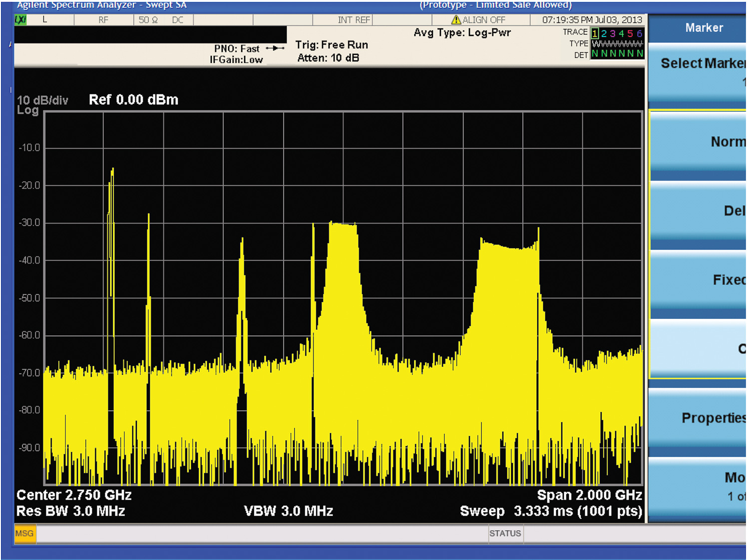Turn the marker Off using highlighted softkey

698,349
